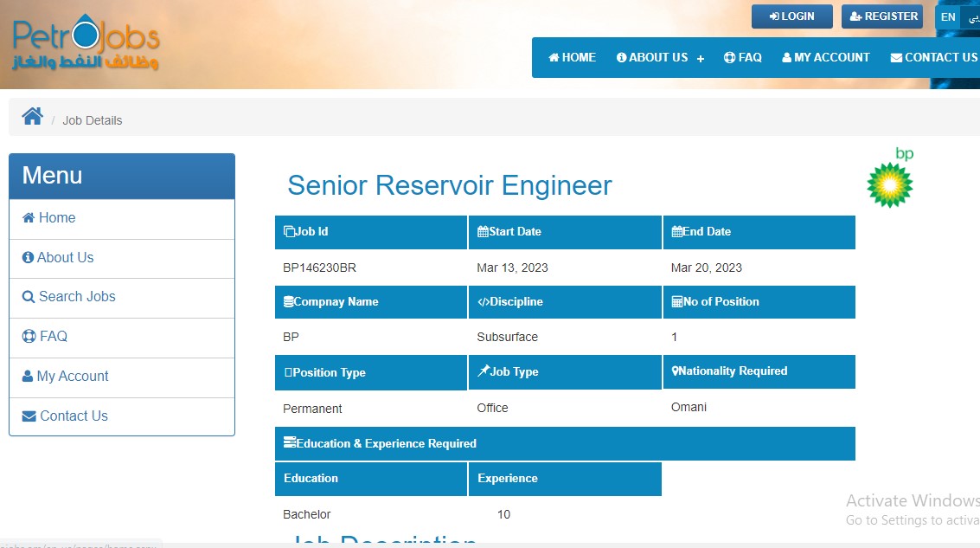Image resolution: width=980 pixels, height=548 pixels.
Task: Go to MY ACCOUNT in top navigation
Action: tap(826, 58)
